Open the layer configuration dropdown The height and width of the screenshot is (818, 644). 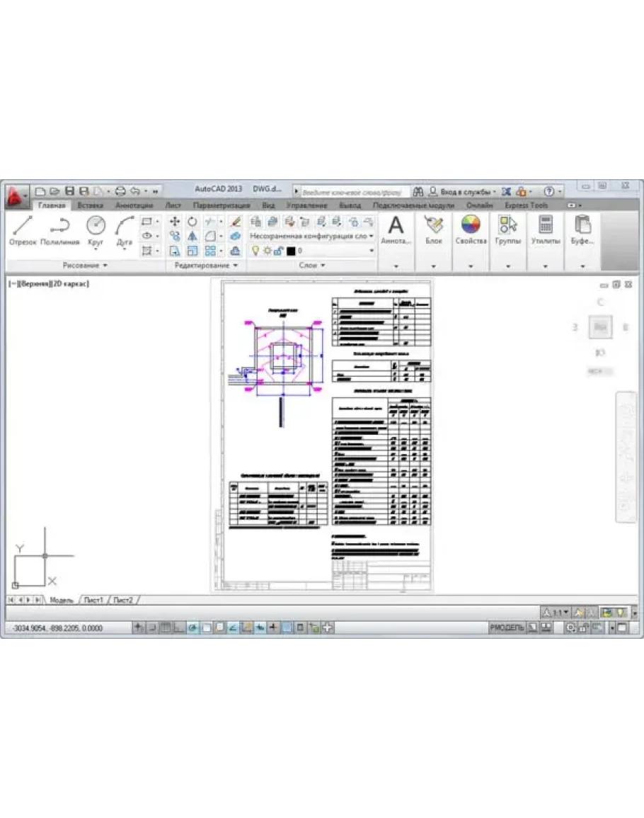(x=312, y=236)
